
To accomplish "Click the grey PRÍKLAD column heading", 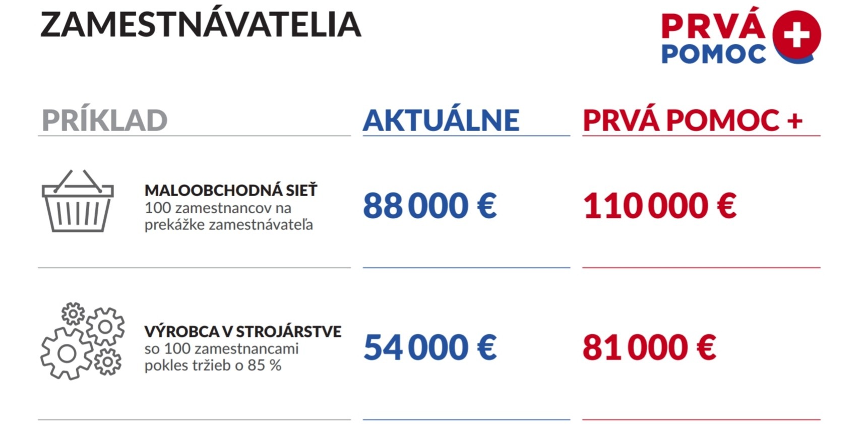I will (104, 120).
